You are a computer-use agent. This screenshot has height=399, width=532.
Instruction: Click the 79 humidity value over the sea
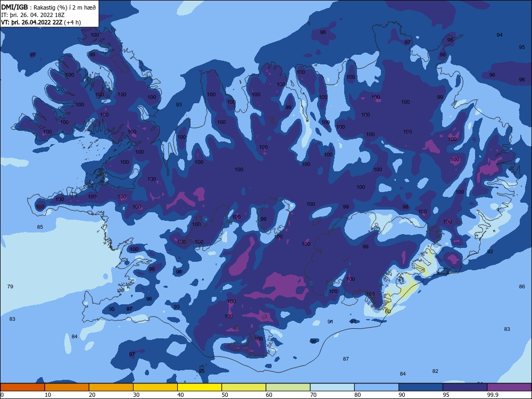point(10,287)
